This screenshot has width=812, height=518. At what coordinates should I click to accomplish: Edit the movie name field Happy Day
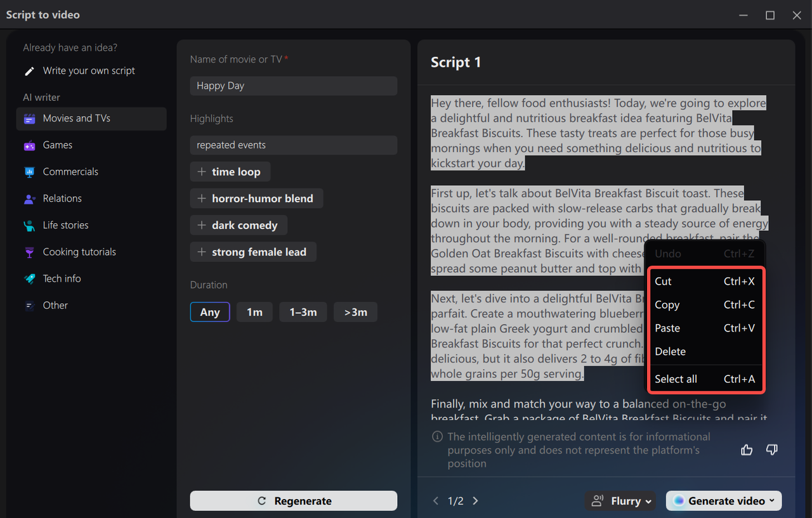point(293,86)
